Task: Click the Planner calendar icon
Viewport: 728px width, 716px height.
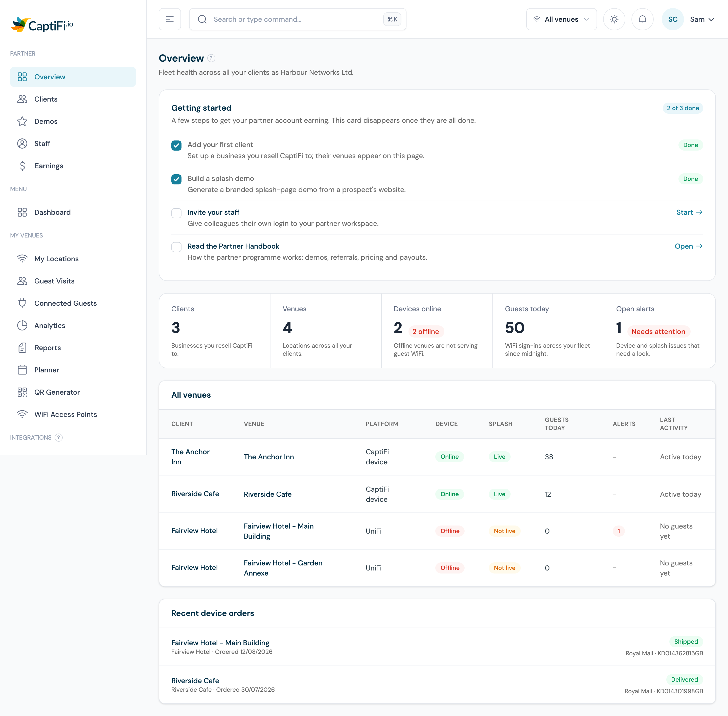Action: 22,370
